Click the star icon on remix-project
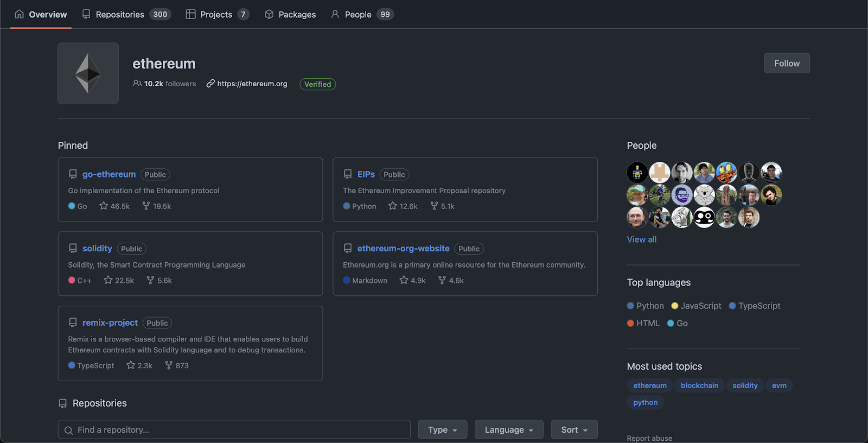The width and height of the screenshot is (868, 443). [131, 365]
